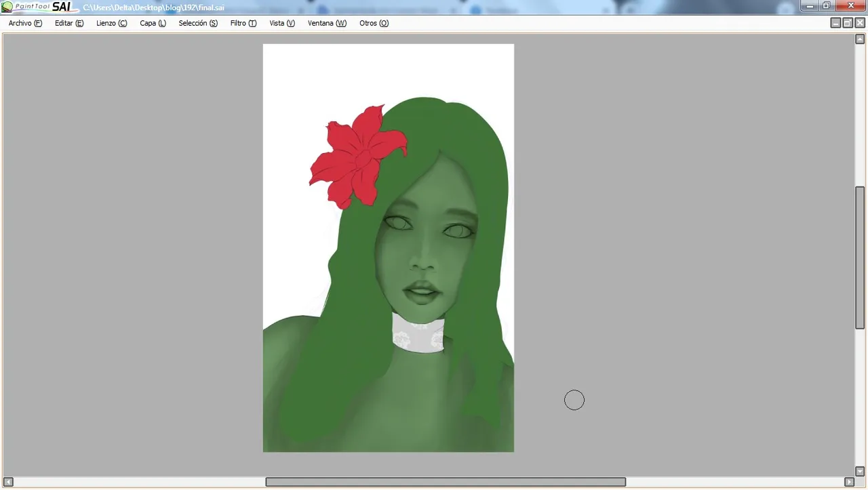868x490 pixels.
Task: Open the Filtro menu
Action: [243, 23]
